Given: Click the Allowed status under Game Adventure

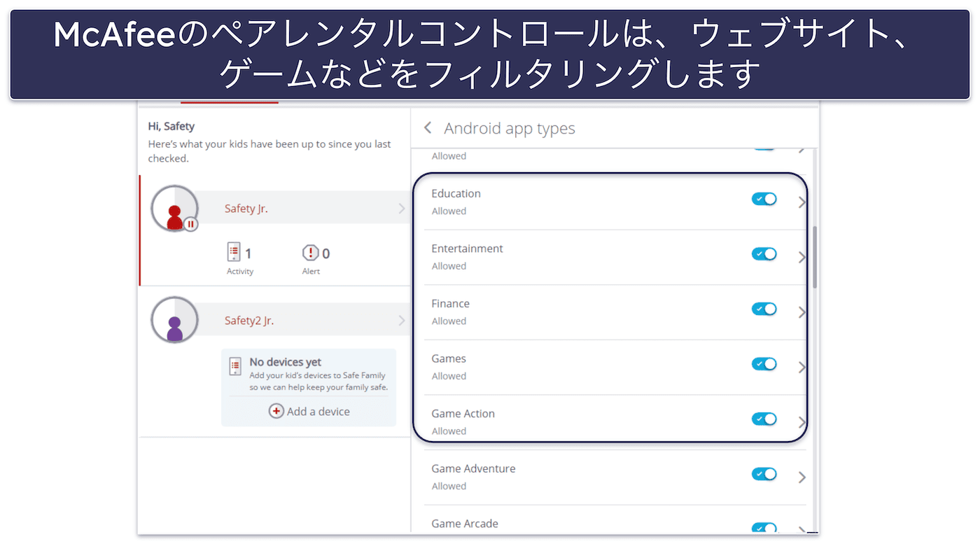Looking at the screenshot, I should pyautogui.click(x=449, y=486).
